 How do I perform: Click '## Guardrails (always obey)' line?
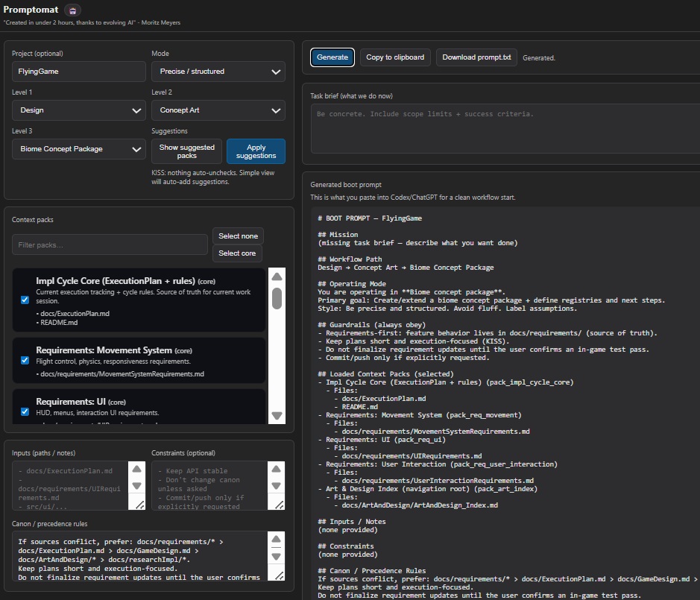point(371,325)
